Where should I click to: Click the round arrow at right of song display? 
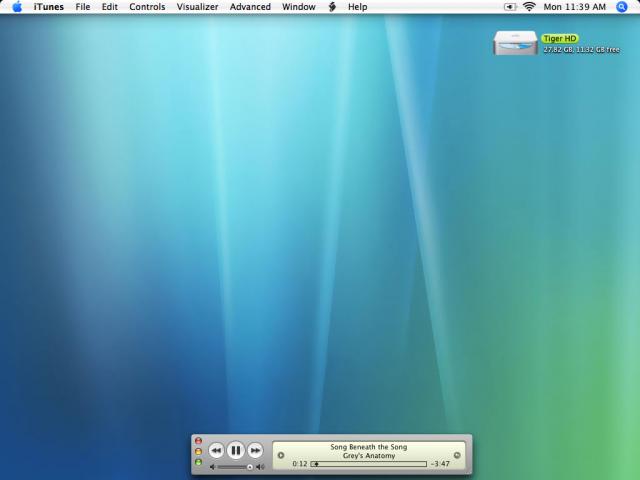[x=457, y=455]
